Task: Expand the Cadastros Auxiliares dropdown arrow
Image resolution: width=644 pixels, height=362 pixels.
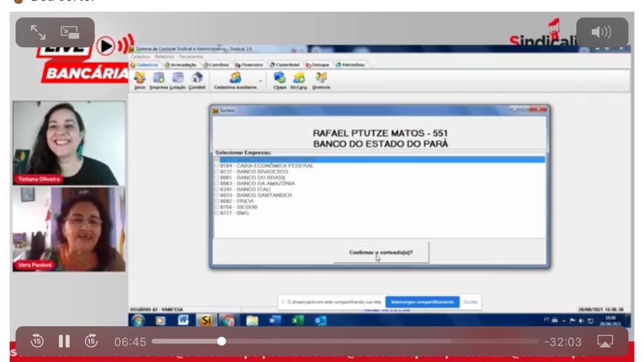Action: [x=260, y=81]
